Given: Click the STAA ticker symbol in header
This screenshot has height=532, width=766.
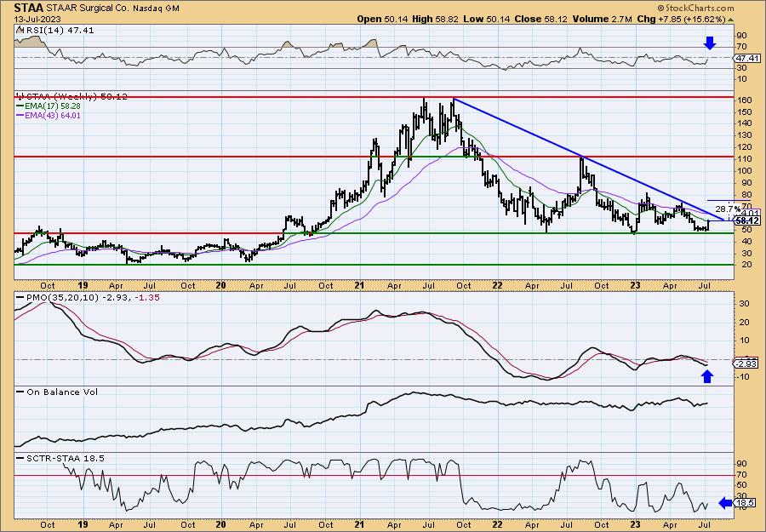Looking at the screenshot, I should click(29, 8).
